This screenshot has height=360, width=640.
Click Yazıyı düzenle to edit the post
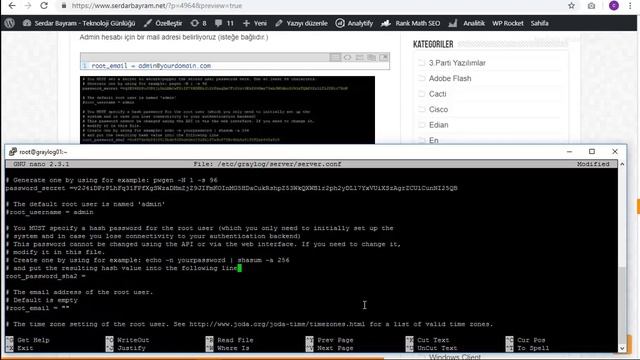point(301,23)
